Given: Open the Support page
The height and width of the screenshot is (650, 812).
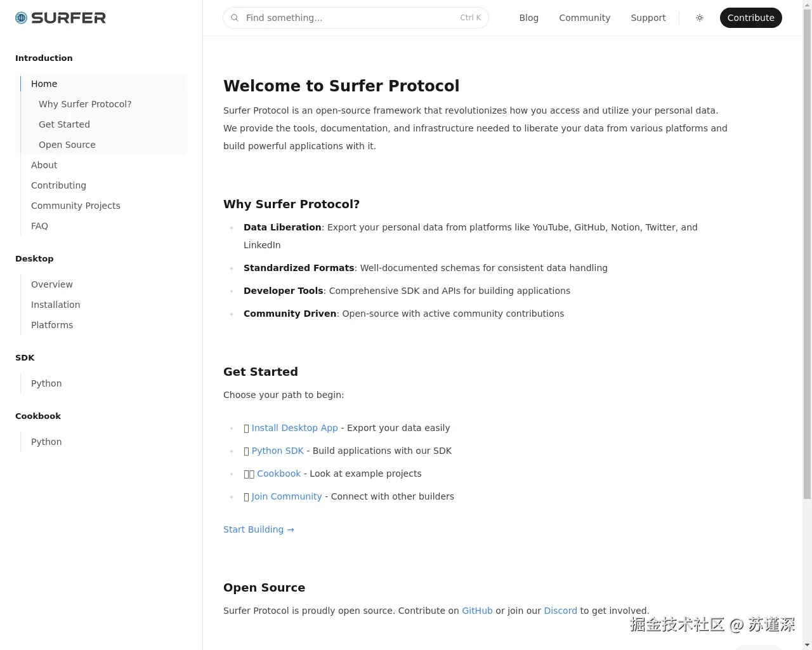Looking at the screenshot, I should [648, 18].
